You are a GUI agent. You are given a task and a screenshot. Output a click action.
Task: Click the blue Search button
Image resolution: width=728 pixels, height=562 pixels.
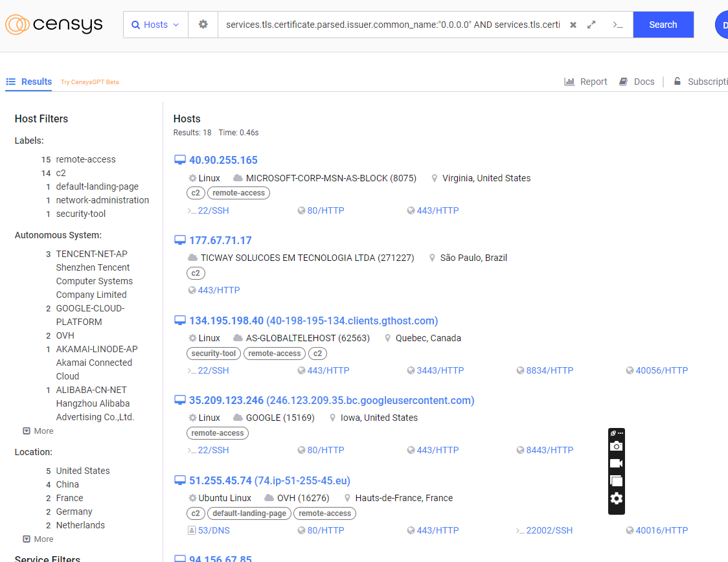pos(663,25)
